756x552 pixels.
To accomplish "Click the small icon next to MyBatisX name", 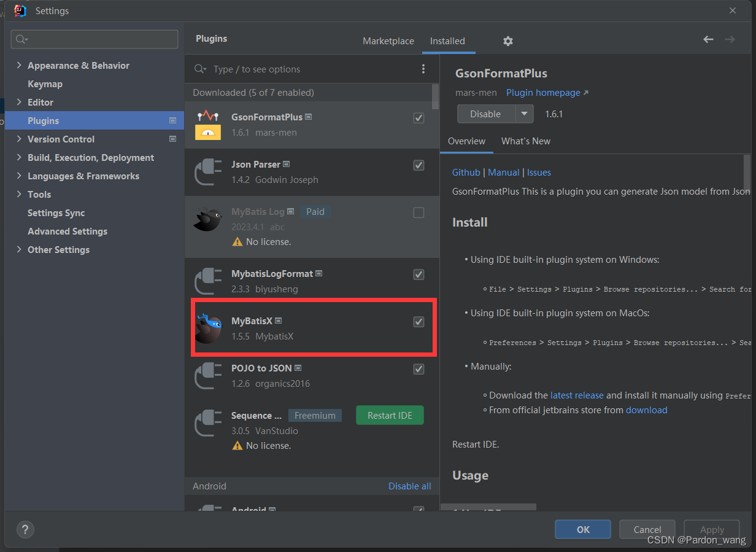I will pyautogui.click(x=279, y=321).
